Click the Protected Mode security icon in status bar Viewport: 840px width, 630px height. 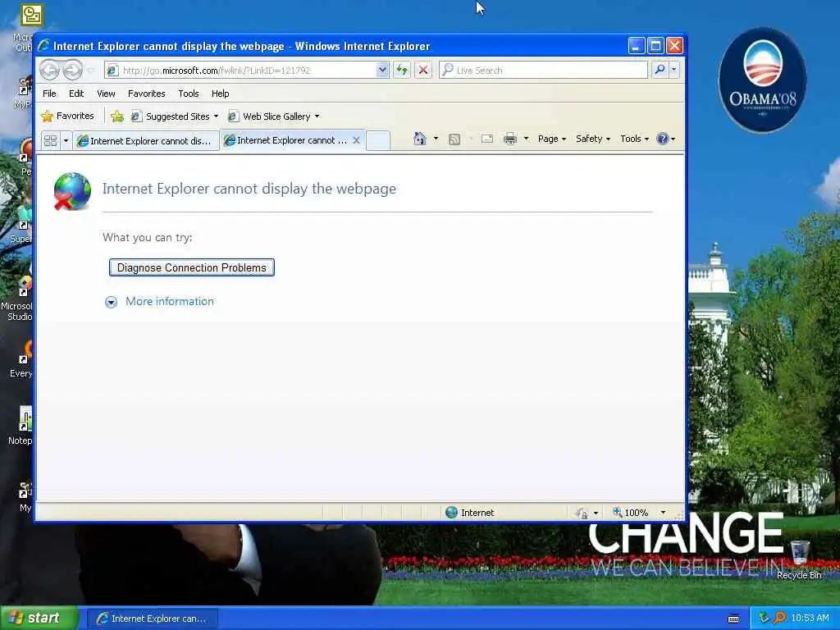[x=582, y=514]
